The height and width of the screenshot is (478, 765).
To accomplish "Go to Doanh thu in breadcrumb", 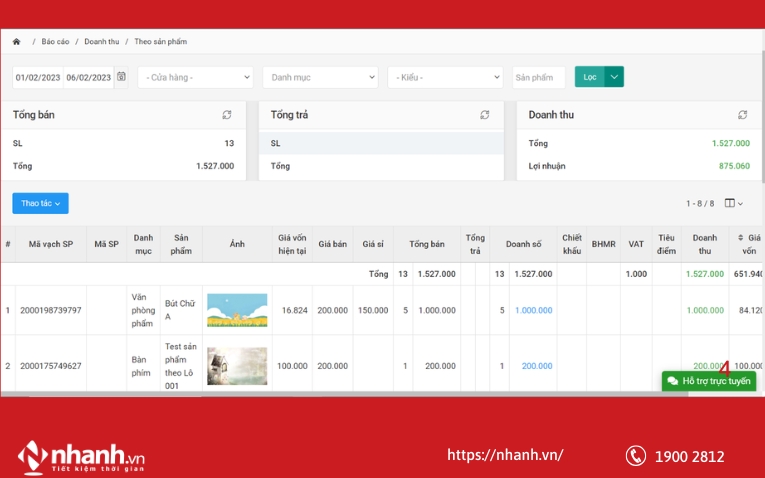I will 101,42.
